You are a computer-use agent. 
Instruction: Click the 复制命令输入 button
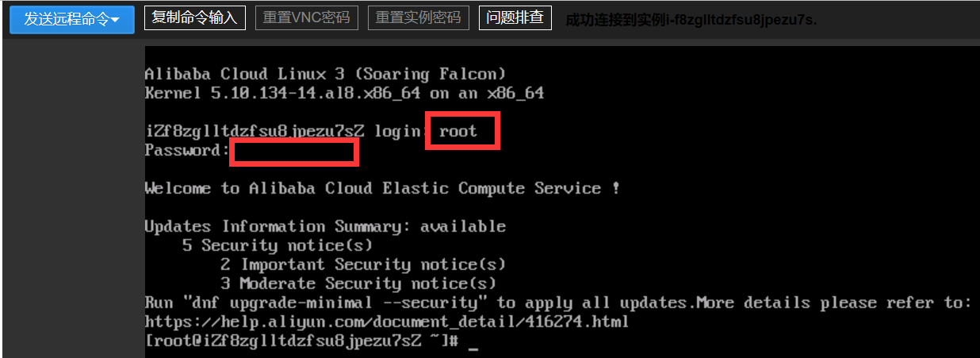195,17
